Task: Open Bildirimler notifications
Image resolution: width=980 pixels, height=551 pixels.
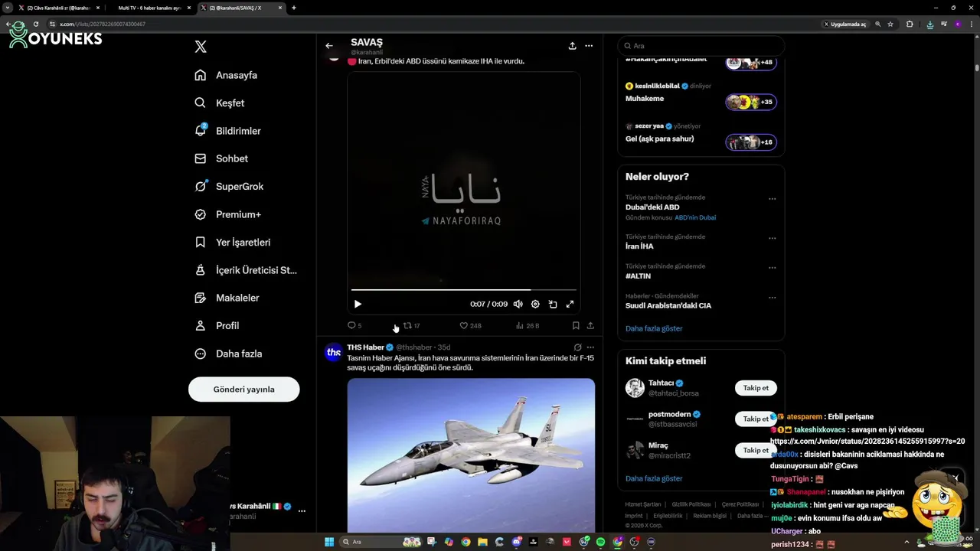Action: (228, 131)
